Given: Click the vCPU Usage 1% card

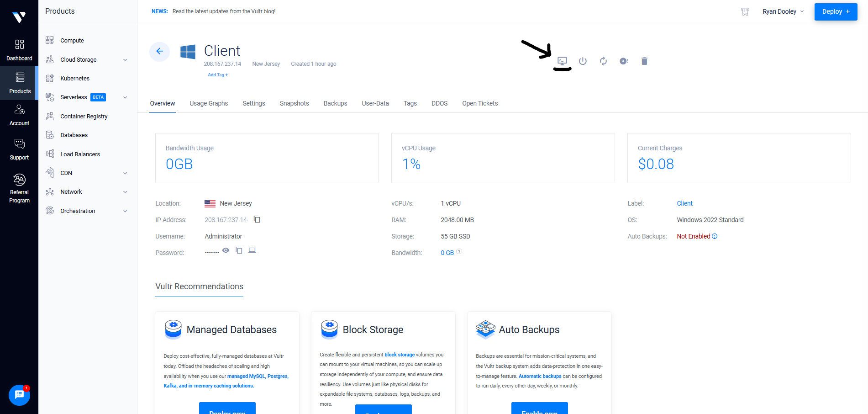Looking at the screenshot, I should tap(503, 158).
